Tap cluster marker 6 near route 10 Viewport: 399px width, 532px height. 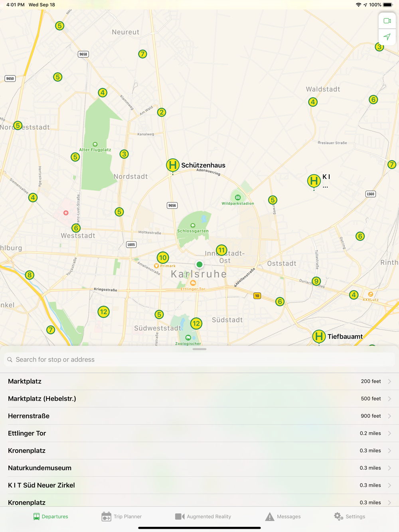click(x=280, y=301)
